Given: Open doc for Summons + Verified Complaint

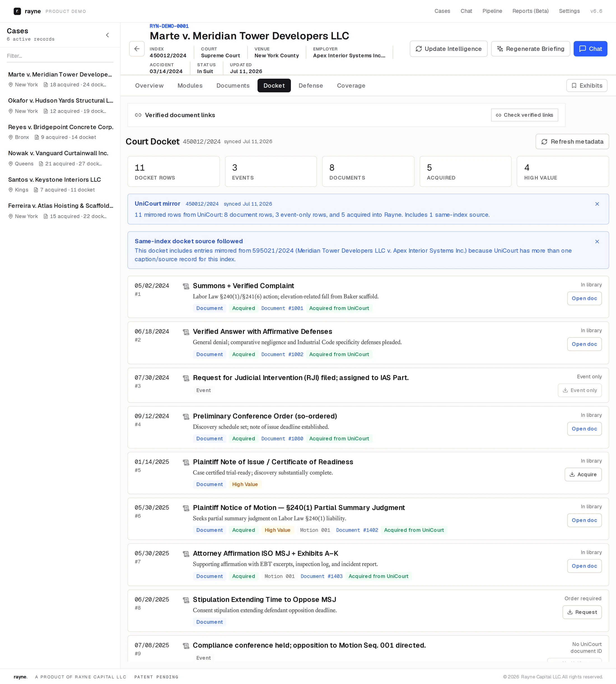Looking at the screenshot, I should (x=584, y=298).
